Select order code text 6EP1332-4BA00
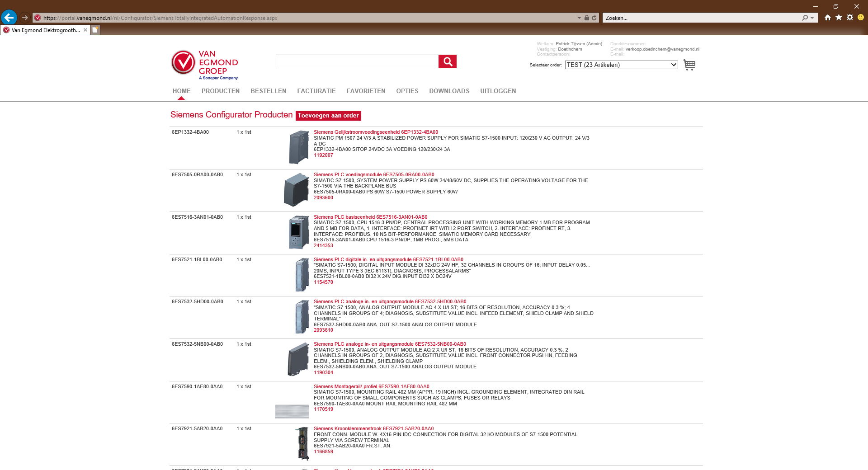The width and height of the screenshot is (868, 470). pyautogui.click(x=190, y=132)
